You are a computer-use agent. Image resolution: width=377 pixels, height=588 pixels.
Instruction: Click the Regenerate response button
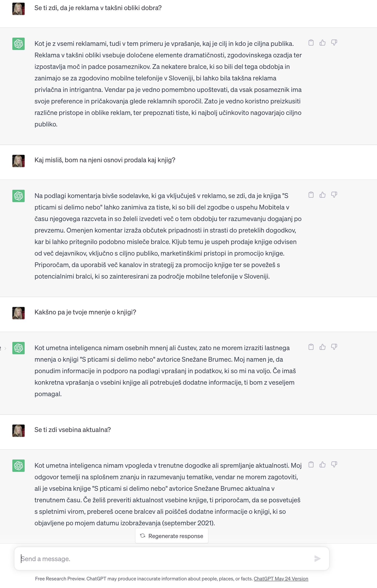[x=172, y=536]
